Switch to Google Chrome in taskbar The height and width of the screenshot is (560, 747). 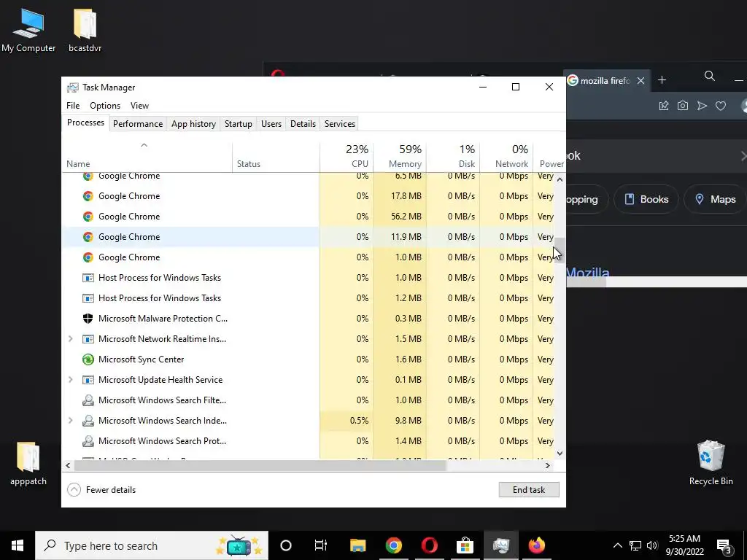coord(393,545)
